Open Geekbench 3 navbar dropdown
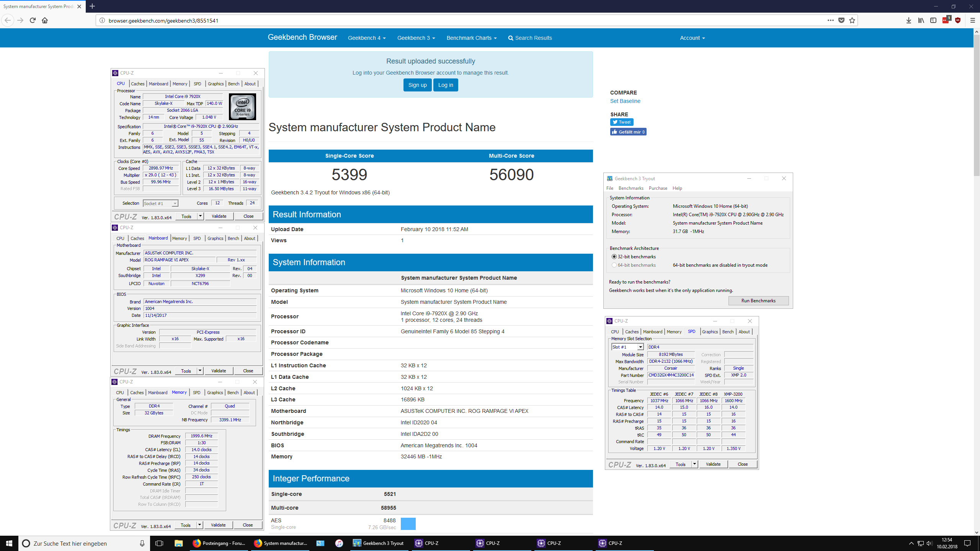The image size is (980, 551). (416, 38)
